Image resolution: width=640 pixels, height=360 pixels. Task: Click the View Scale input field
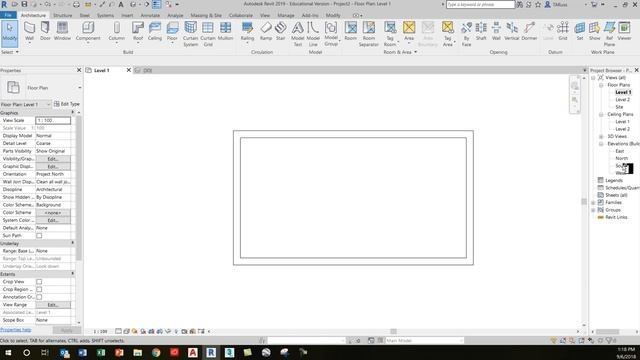(x=53, y=120)
